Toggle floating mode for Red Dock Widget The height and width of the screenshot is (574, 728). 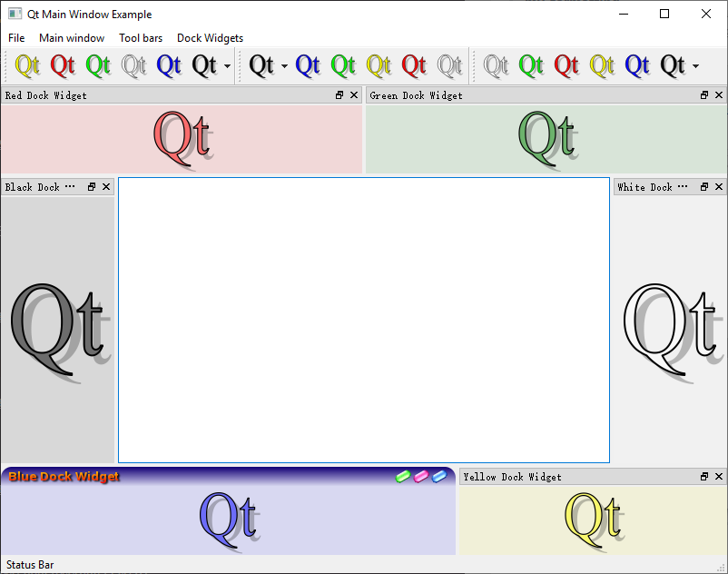click(x=341, y=94)
